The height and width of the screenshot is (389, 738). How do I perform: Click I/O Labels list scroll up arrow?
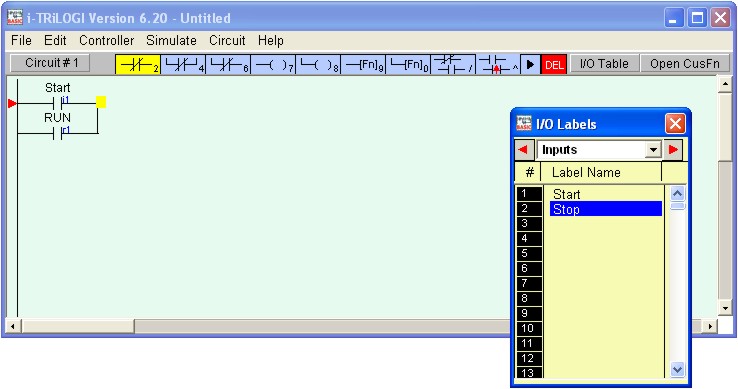pos(677,194)
